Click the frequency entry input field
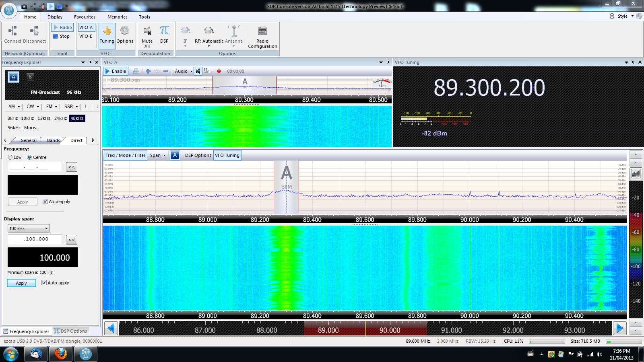 tap(35, 167)
